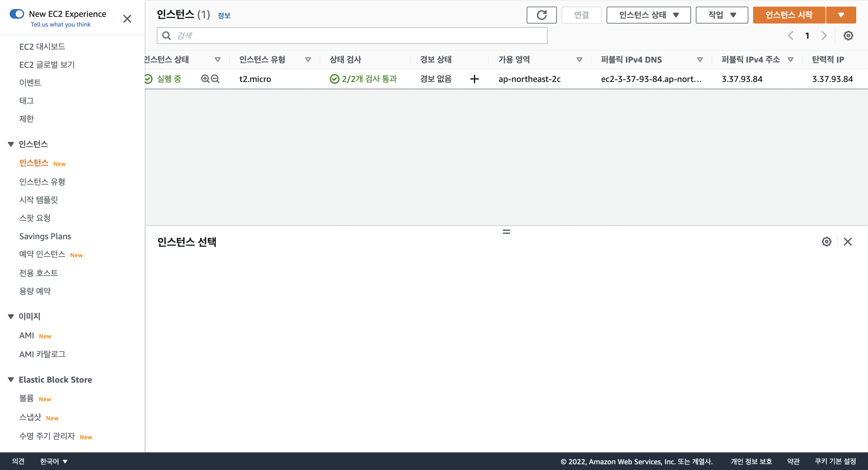This screenshot has height=470, width=868.
Task: Expand the arrow next to 인스턴스 시작
Action: click(x=841, y=15)
